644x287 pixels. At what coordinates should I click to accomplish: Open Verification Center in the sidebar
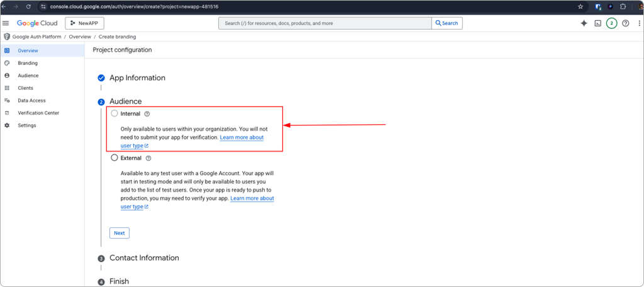pyautogui.click(x=38, y=113)
